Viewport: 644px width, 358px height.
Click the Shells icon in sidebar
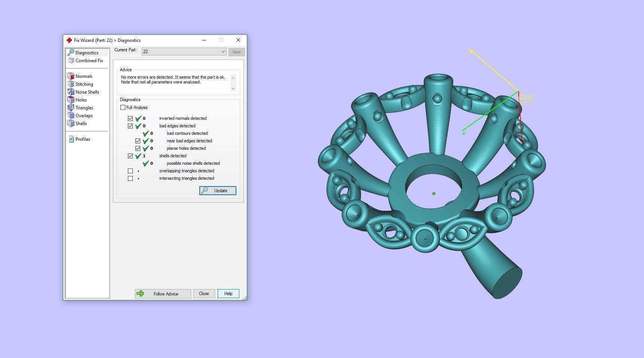[71, 123]
